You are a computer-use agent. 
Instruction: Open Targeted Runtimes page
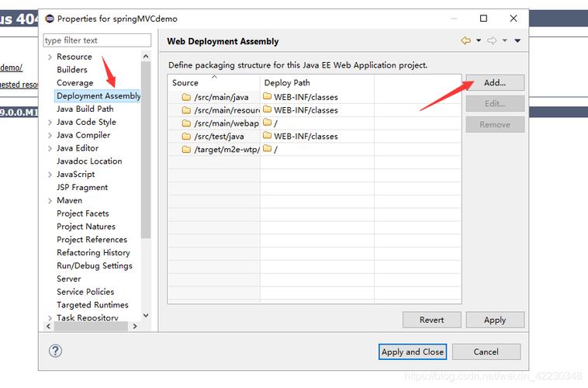click(x=92, y=305)
